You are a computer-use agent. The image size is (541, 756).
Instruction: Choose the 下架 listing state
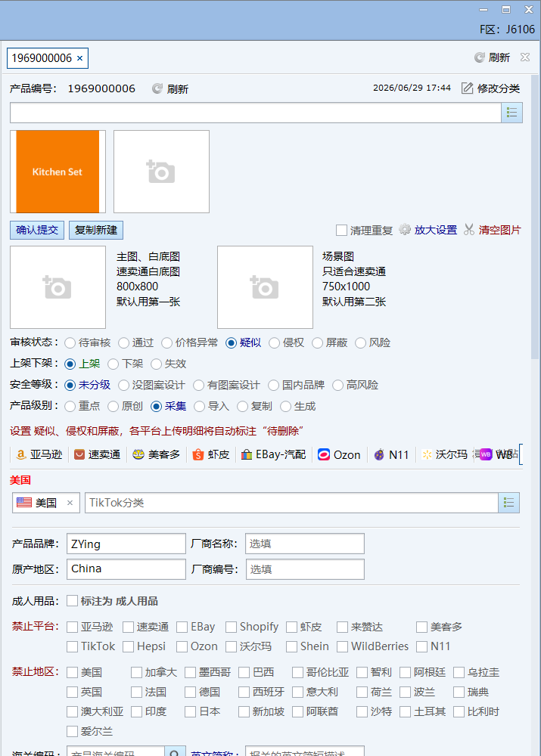(113, 364)
